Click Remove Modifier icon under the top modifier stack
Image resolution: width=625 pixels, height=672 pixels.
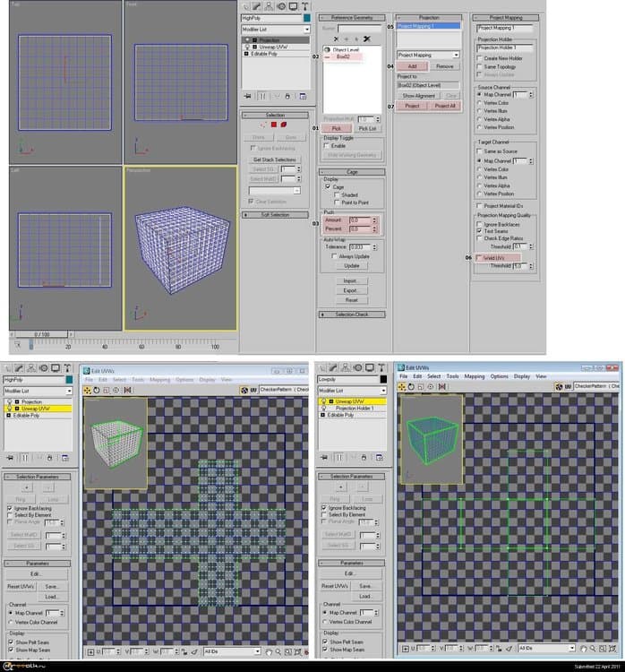(287, 97)
